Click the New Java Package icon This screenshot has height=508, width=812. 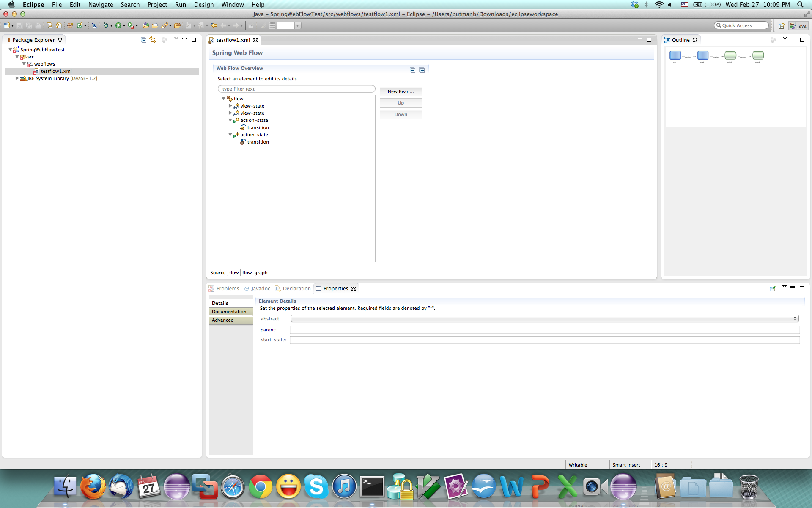click(70, 26)
